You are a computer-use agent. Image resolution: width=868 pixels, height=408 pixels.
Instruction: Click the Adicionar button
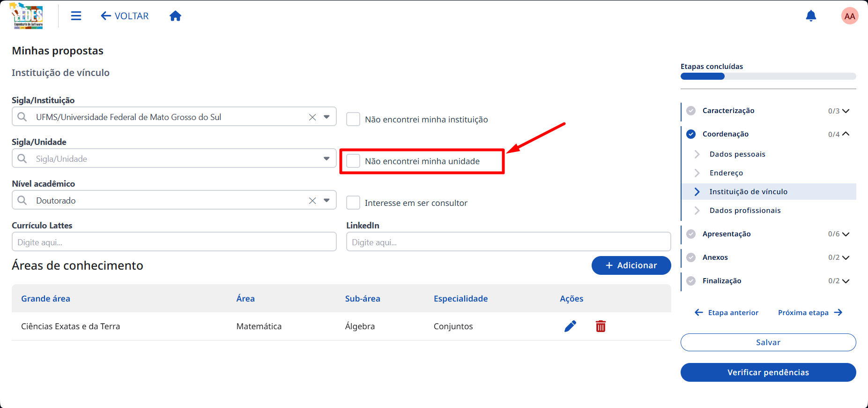pyautogui.click(x=631, y=265)
